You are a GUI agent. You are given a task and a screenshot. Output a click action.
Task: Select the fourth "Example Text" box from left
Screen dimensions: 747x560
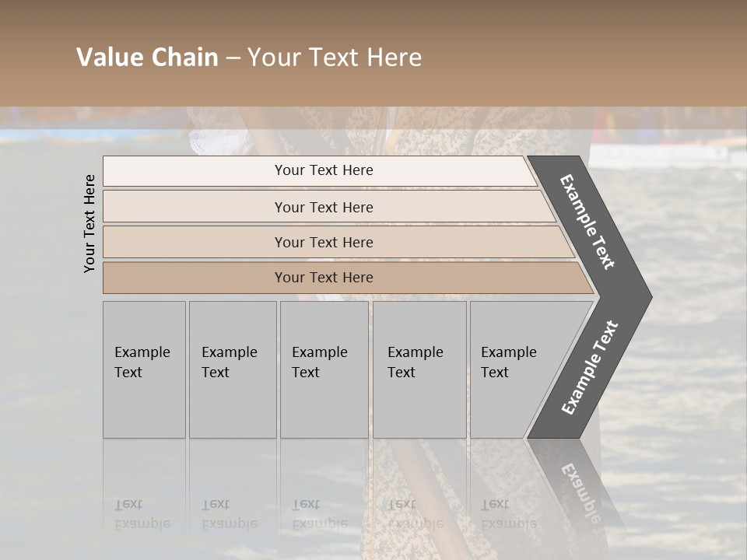[x=419, y=369]
